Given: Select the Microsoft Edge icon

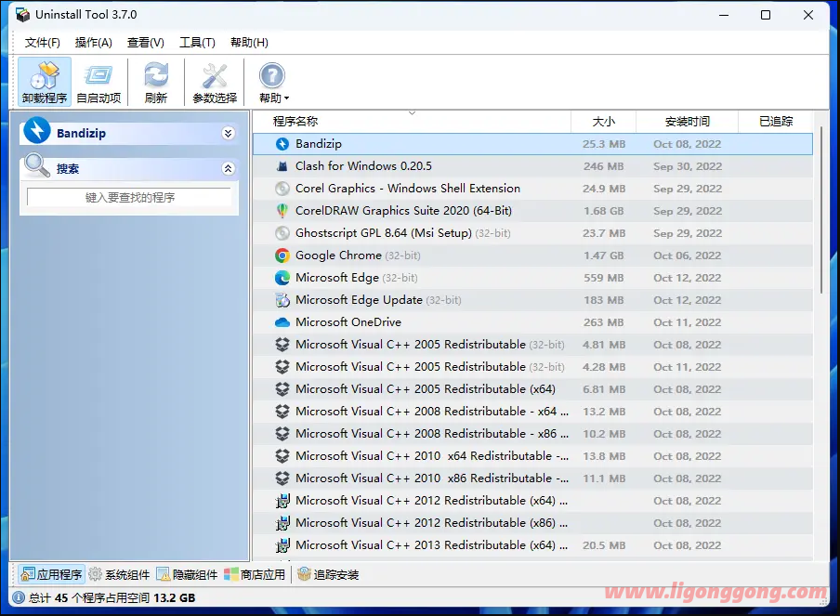Looking at the screenshot, I should (x=282, y=278).
